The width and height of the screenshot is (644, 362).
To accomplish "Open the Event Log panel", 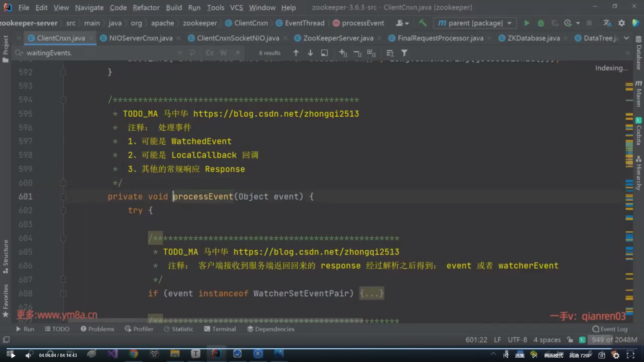I will point(610,329).
